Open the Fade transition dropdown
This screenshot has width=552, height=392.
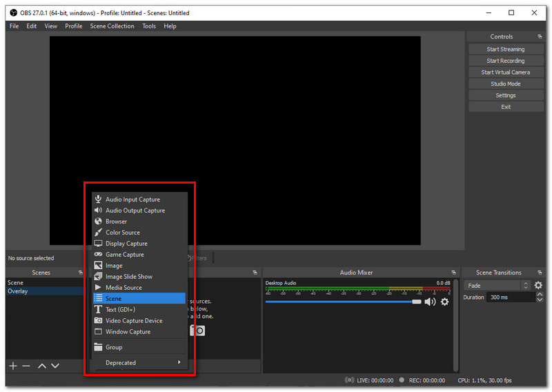coord(498,286)
